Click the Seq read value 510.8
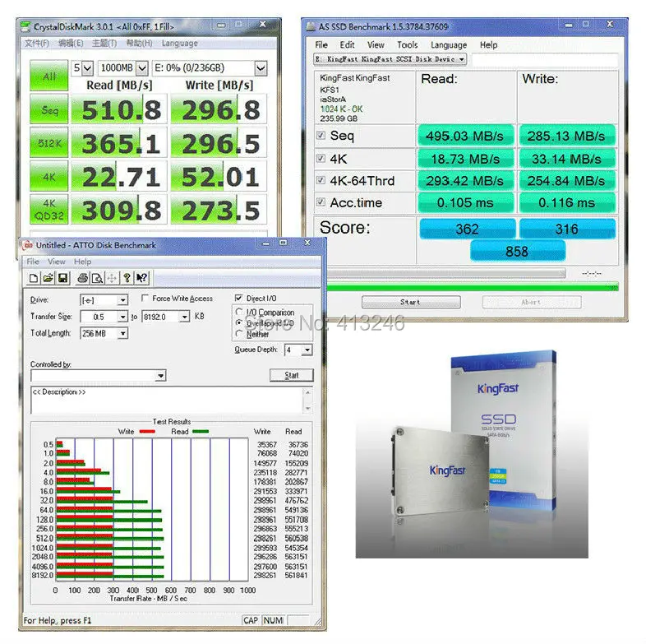Image resolution: width=646 pixels, height=644 pixels. click(119, 109)
